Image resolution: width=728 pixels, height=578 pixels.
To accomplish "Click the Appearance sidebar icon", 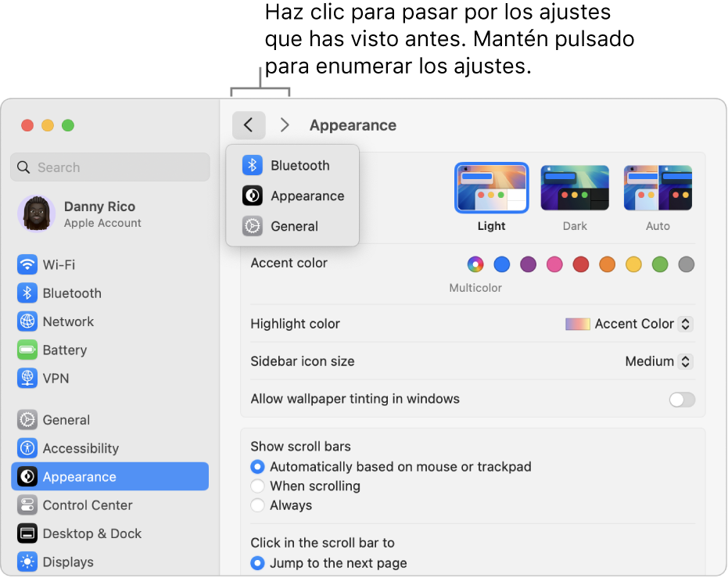I will pos(27,476).
